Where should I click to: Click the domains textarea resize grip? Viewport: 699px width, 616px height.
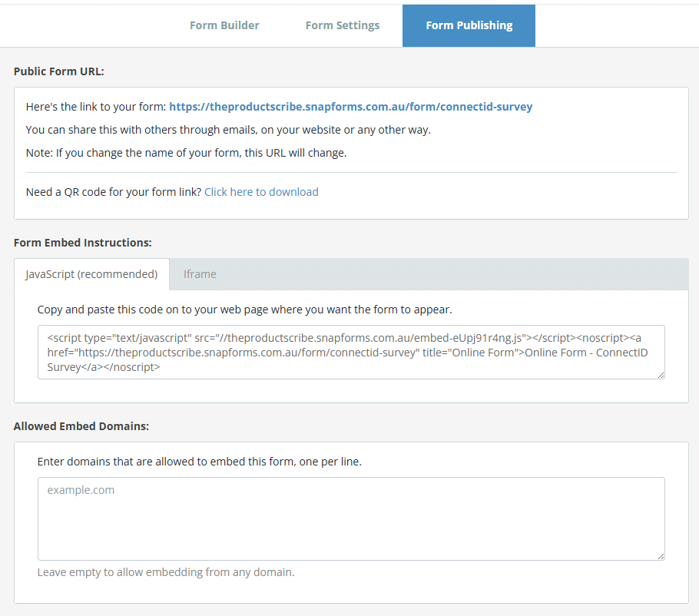661,557
